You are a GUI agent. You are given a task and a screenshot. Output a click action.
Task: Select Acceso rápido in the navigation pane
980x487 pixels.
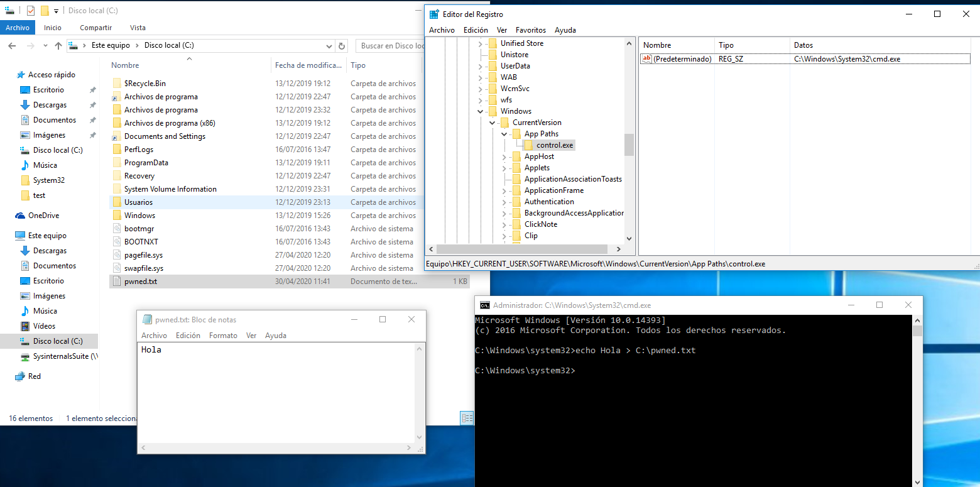point(52,75)
